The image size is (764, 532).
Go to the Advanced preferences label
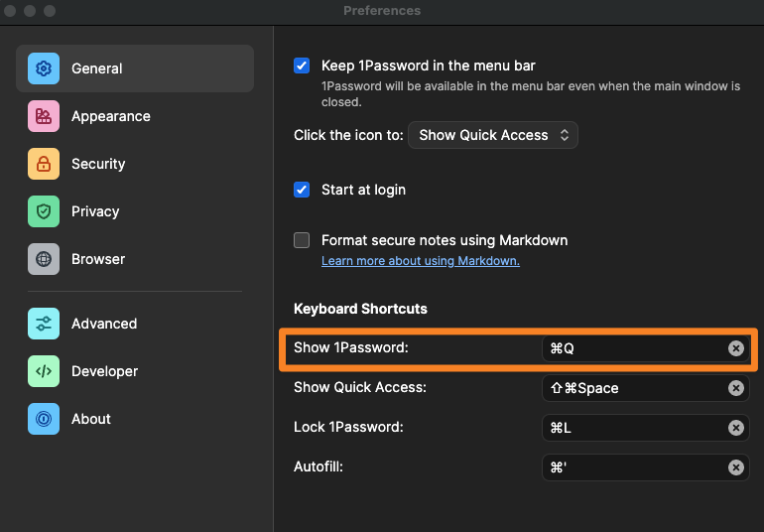[x=104, y=324]
